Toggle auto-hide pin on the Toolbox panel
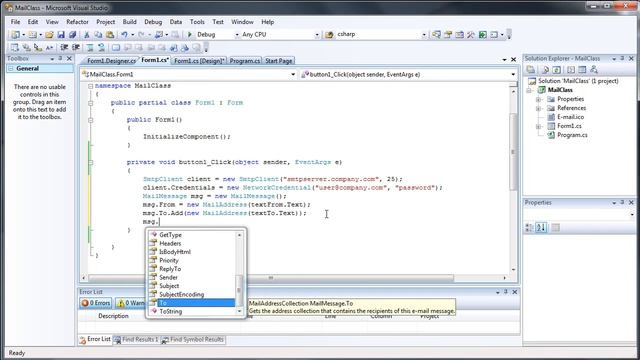Screen dimensions: 640x360 (x=60, y=59)
